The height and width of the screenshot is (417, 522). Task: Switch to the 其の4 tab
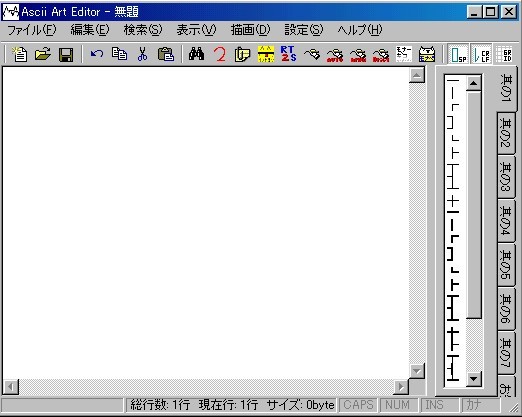pos(506,221)
